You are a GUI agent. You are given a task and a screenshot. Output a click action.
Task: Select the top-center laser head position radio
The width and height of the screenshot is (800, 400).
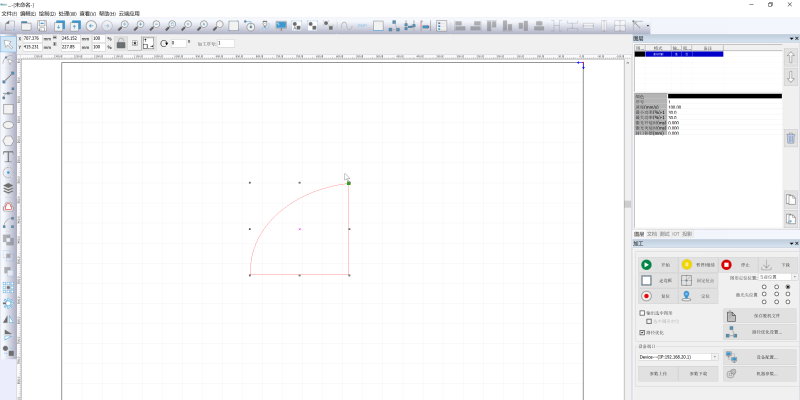coord(776,287)
